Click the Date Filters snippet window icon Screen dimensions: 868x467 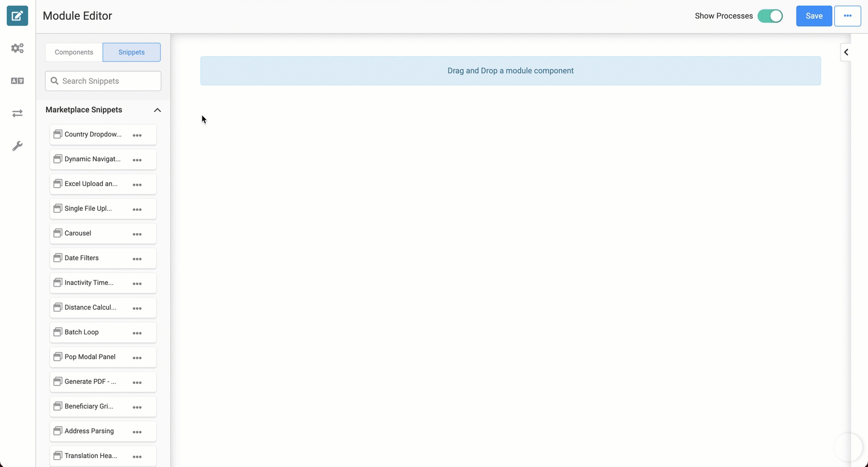[57, 258]
